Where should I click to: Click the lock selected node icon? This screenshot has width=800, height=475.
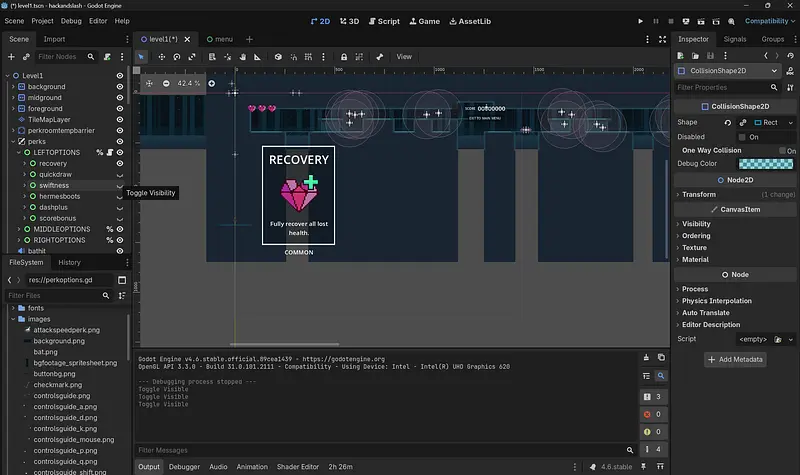tap(344, 57)
